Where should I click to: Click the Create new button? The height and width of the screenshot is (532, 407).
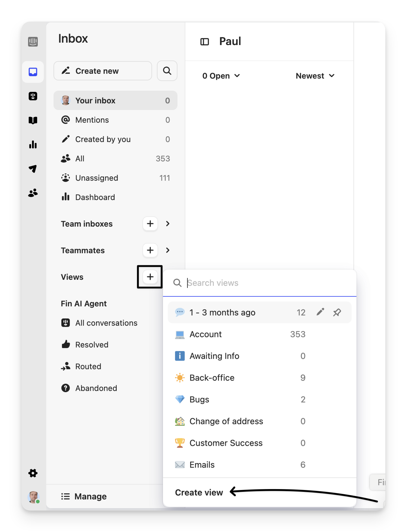pos(103,71)
